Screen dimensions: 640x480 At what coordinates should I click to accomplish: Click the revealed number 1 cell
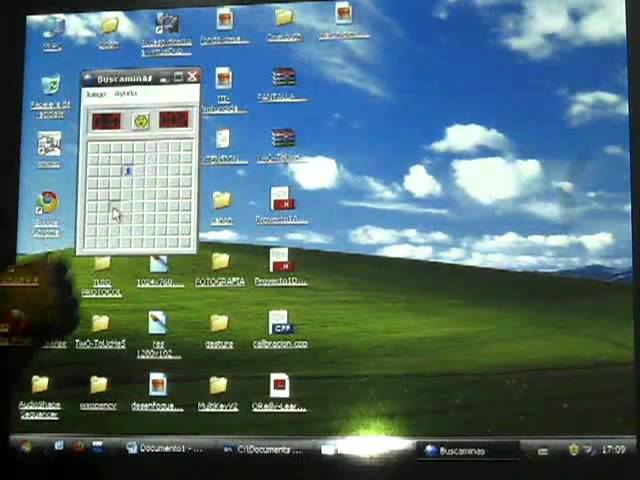[x=128, y=171]
